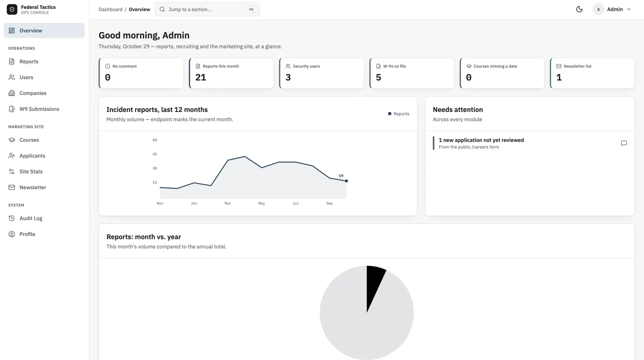Click the current month endpoint on the chart

click(x=346, y=181)
